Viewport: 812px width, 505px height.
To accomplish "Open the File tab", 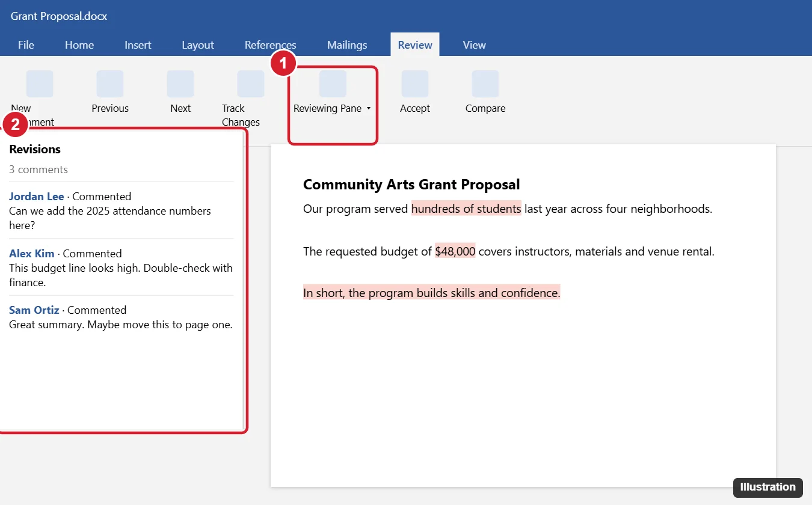I will click(26, 44).
